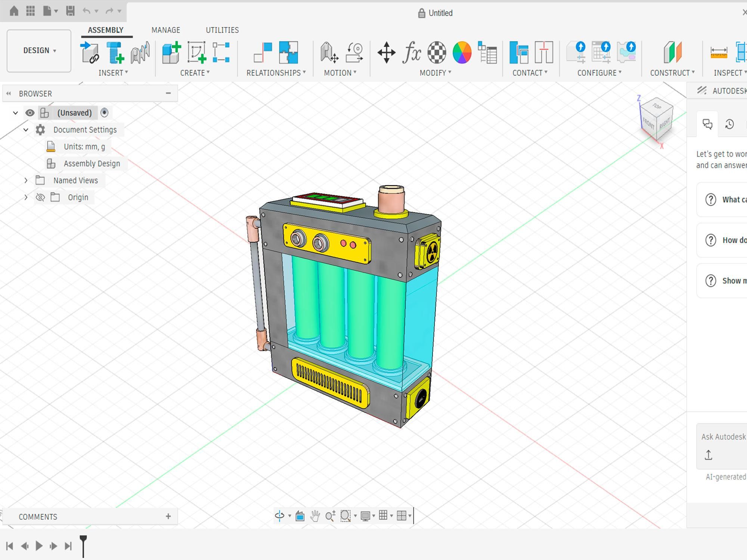Click the Insert Fastener icon
This screenshot has height=560, width=747.
115,52
